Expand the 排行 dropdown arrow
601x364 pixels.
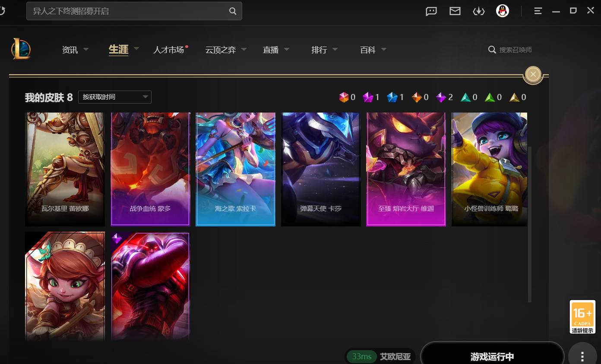tap(335, 50)
